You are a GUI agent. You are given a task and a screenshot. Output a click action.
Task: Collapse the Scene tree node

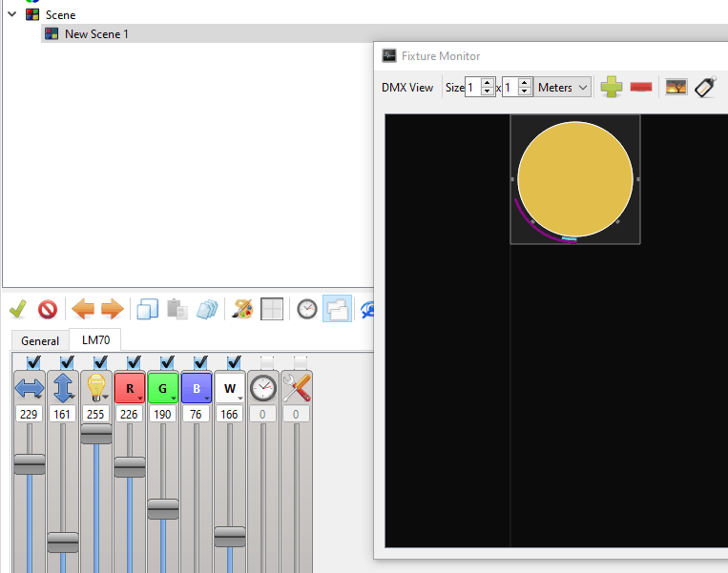pyautogui.click(x=12, y=14)
